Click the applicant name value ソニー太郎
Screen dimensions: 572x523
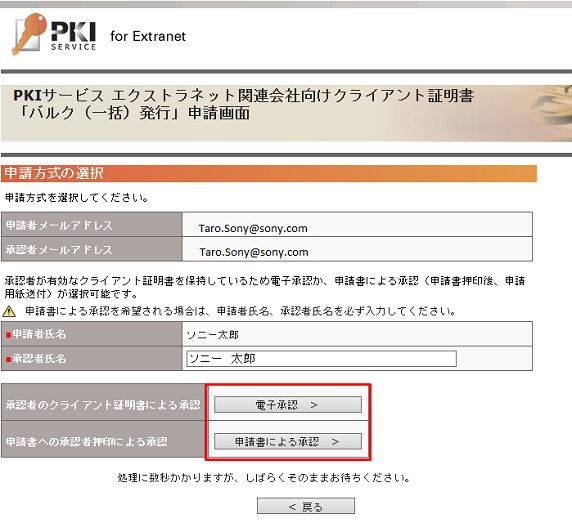(212, 335)
